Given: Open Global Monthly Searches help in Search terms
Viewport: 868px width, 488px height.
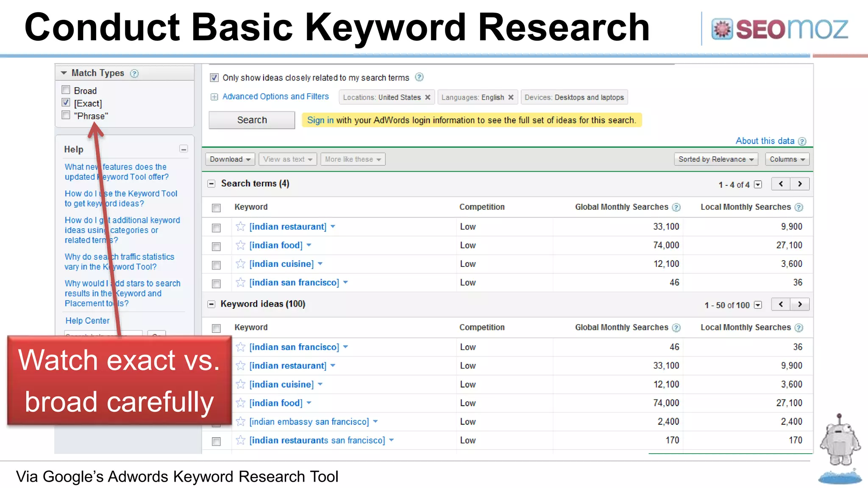Looking at the screenshot, I should pyautogui.click(x=676, y=208).
